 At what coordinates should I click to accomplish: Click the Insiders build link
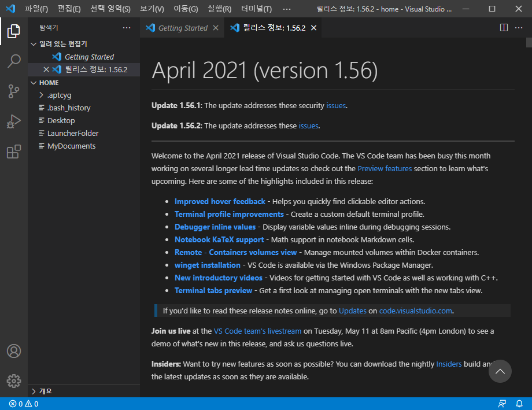(x=449, y=364)
